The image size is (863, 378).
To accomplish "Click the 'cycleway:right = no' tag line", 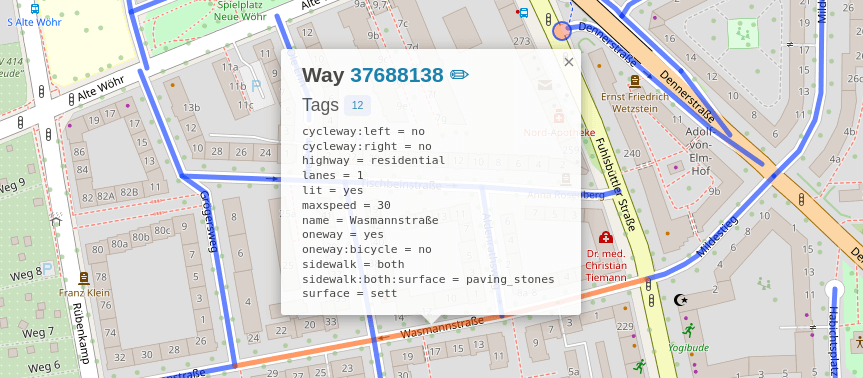I will point(367,146).
